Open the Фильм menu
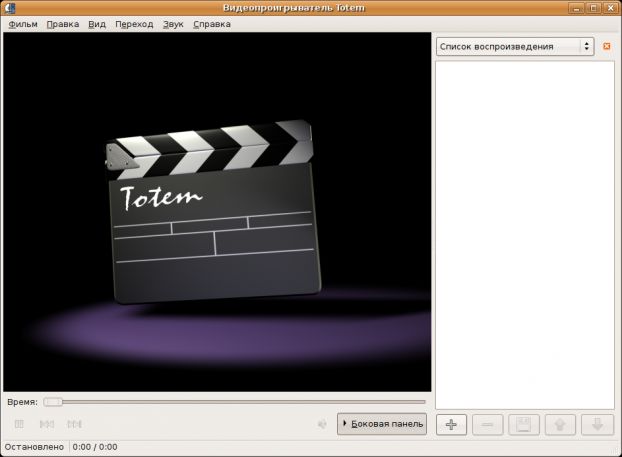The width and height of the screenshot is (622, 457). (x=22, y=23)
